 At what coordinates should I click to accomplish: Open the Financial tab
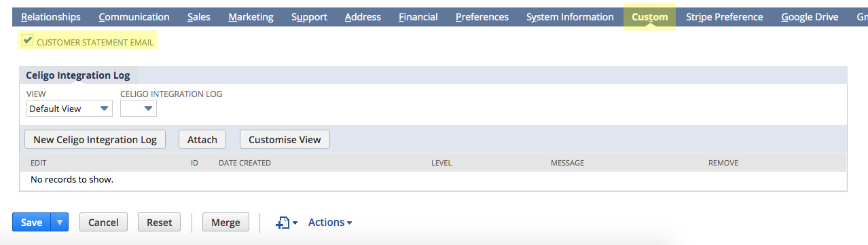click(x=418, y=17)
